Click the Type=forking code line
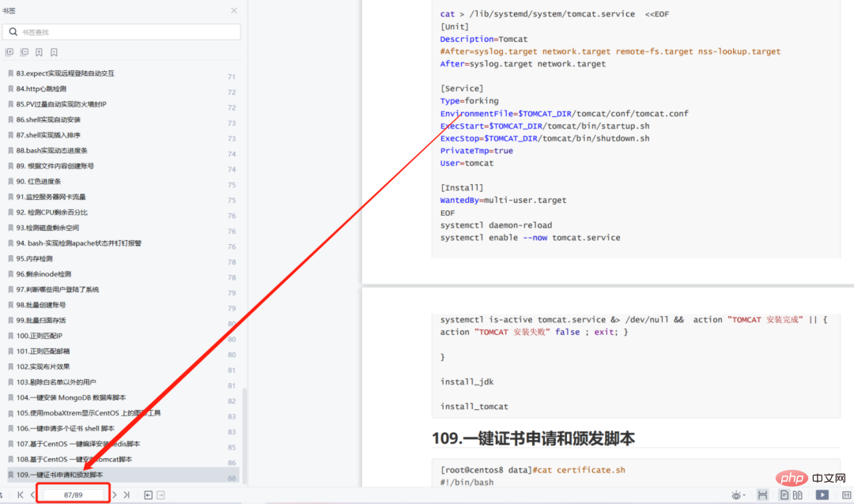 tap(469, 100)
